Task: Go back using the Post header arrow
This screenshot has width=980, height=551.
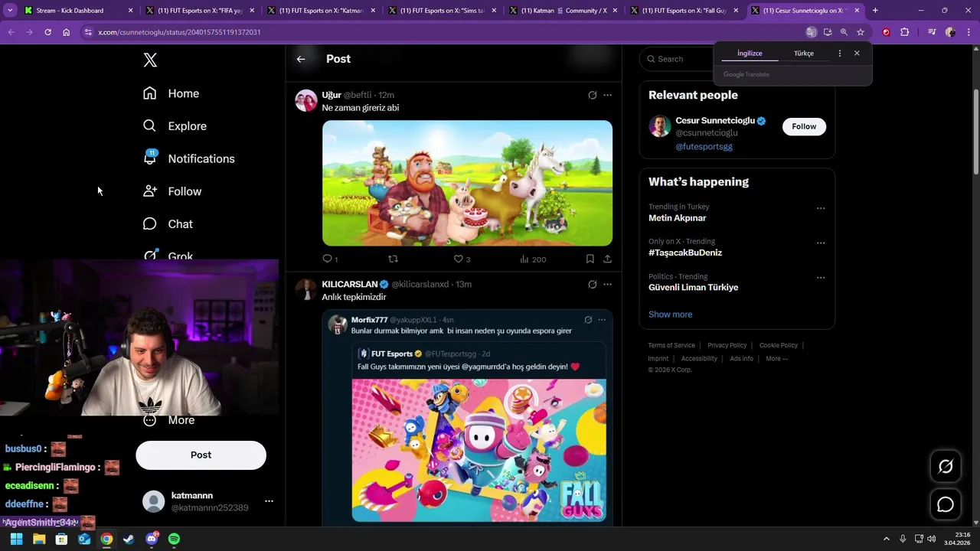Action: coord(301,59)
